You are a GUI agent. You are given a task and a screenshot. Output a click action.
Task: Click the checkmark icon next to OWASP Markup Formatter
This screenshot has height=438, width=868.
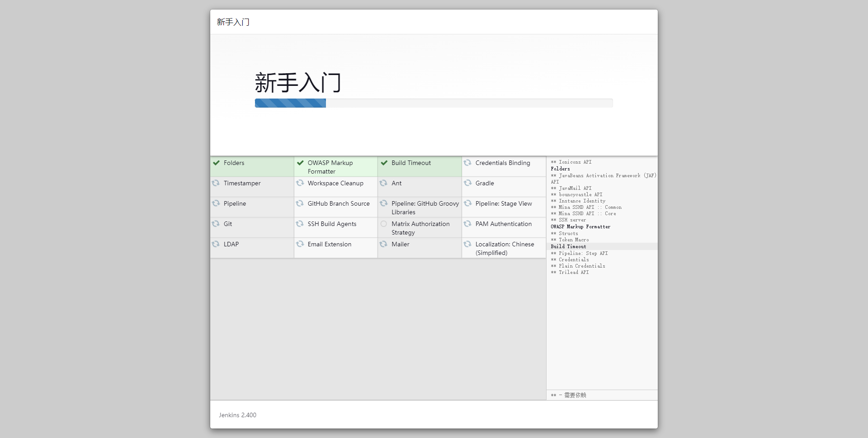(300, 163)
